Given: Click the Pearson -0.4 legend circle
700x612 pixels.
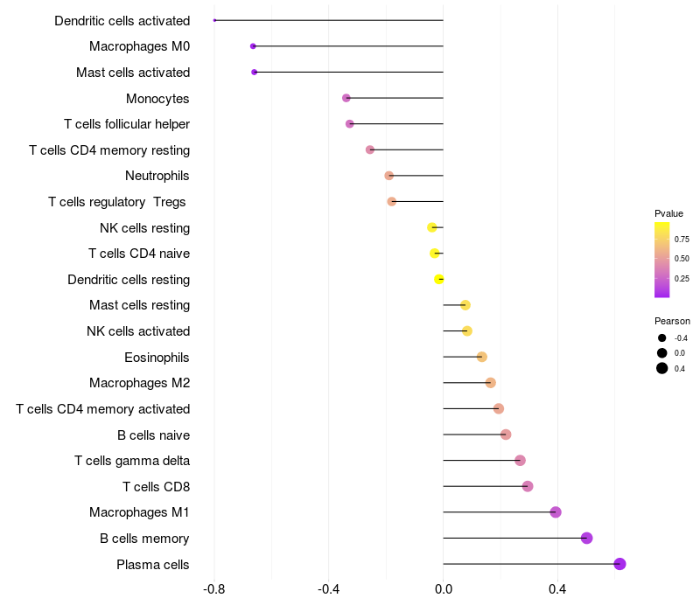Looking at the screenshot, I should click(x=662, y=338).
